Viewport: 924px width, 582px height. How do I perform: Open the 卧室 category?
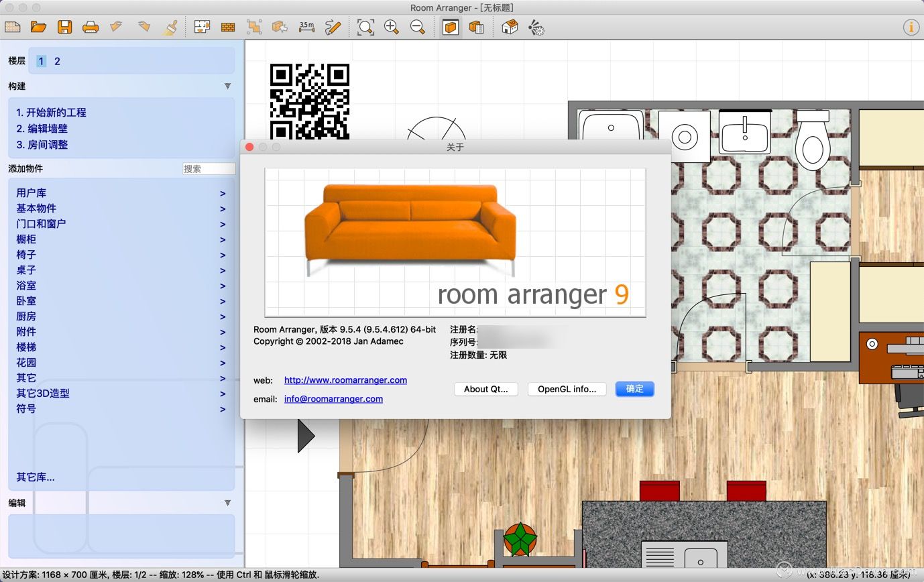[121, 300]
